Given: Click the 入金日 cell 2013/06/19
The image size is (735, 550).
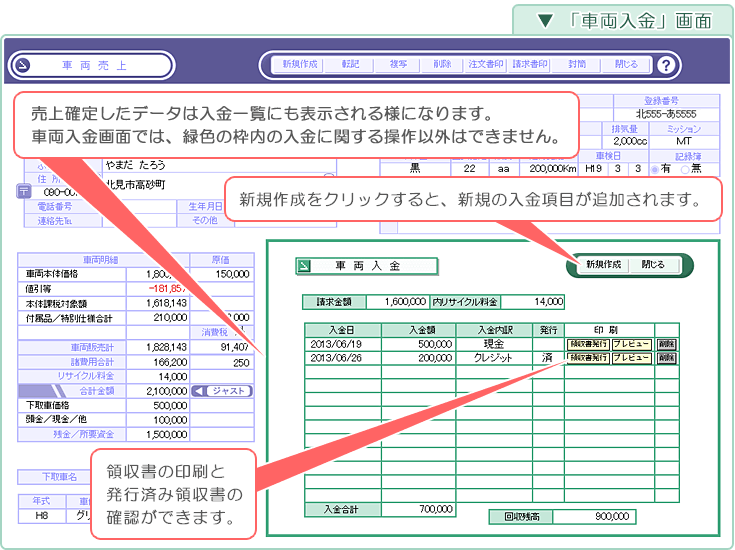Looking at the screenshot, I should click(343, 344).
